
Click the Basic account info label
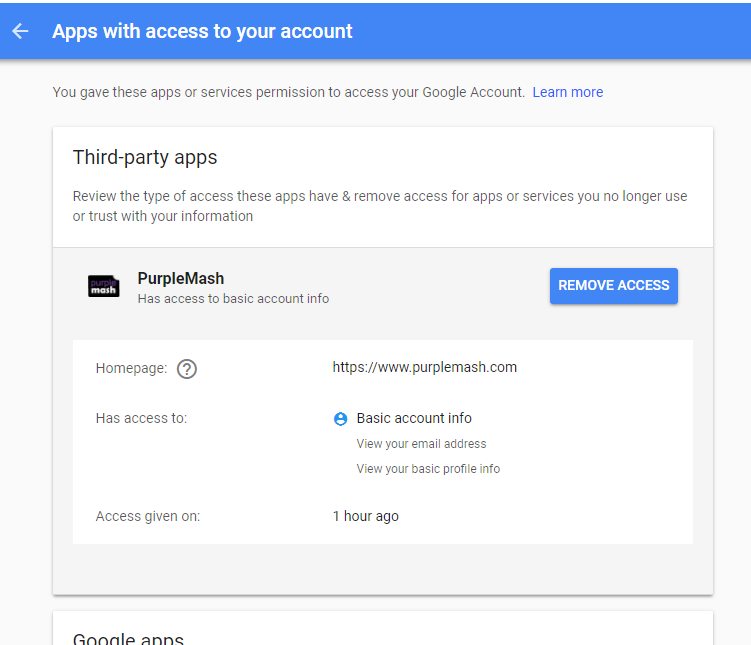click(x=414, y=418)
